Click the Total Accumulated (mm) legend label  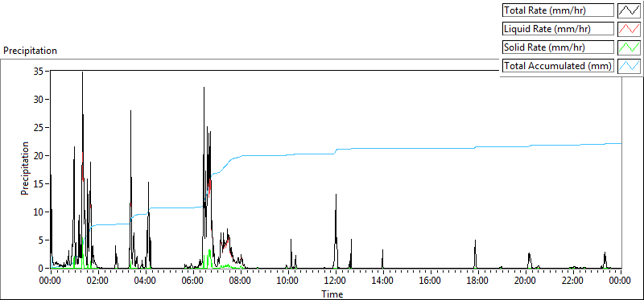tap(558, 66)
